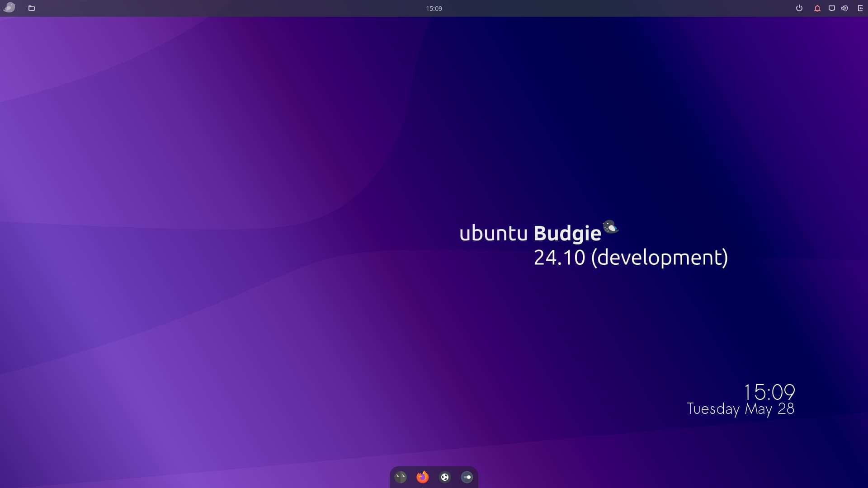Open the toggle-switch settings icon in dock

tap(467, 477)
